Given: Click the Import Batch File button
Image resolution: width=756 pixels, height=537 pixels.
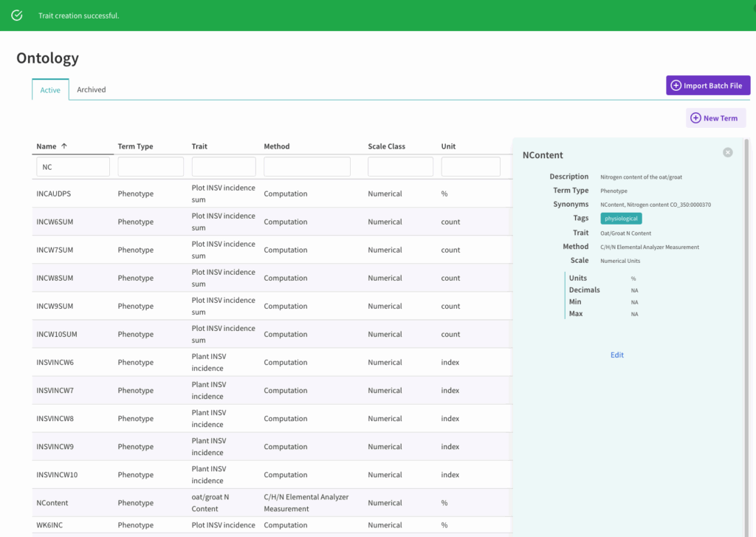Looking at the screenshot, I should pyautogui.click(x=708, y=86).
